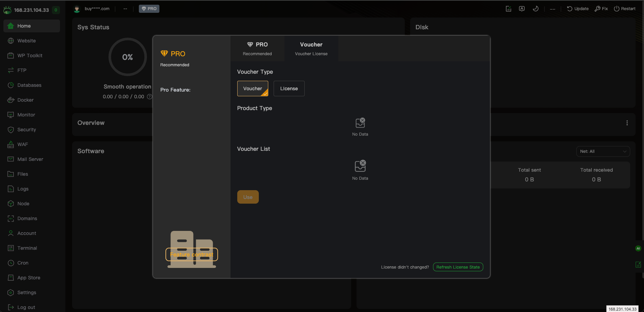644x312 pixels.
Task: Open the Overview three-dot options menu
Action: (x=627, y=123)
